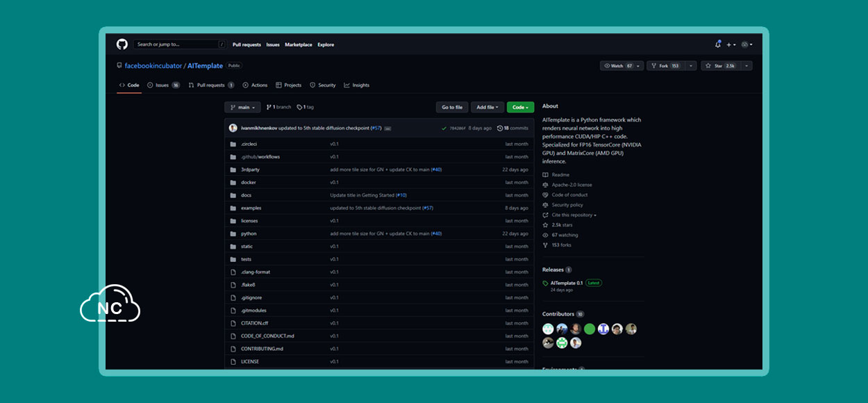This screenshot has height=403, width=868.
Task: Open the AITemplate repository name link
Action: pyautogui.click(x=205, y=66)
